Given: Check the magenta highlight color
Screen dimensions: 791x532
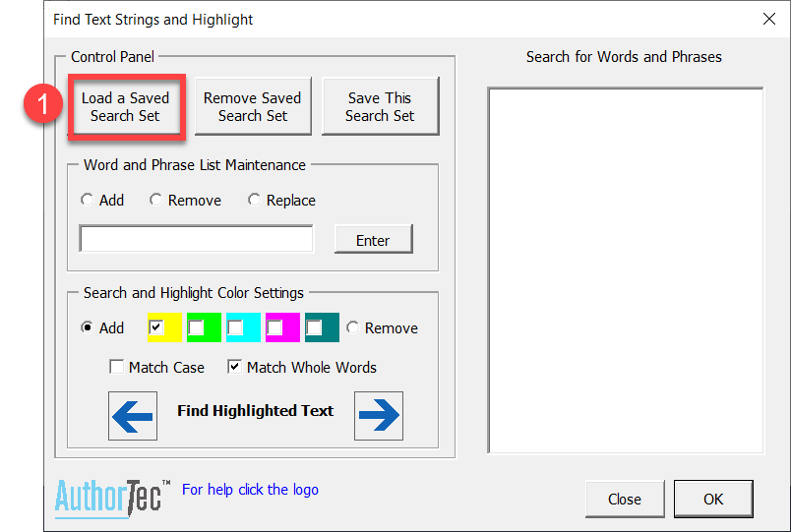Looking at the screenshot, I should (274, 327).
